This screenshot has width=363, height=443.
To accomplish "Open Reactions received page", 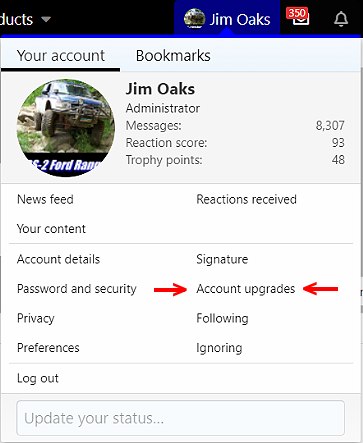I will pos(246,199).
